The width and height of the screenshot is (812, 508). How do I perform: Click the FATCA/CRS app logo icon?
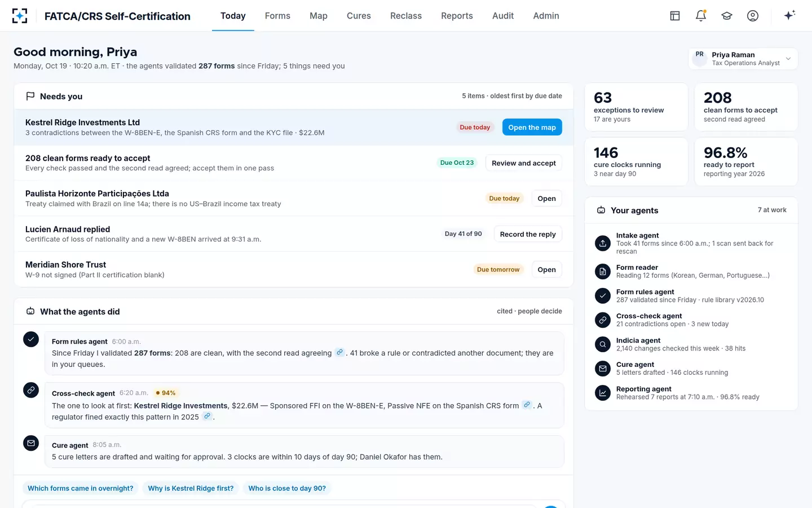[x=20, y=16]
